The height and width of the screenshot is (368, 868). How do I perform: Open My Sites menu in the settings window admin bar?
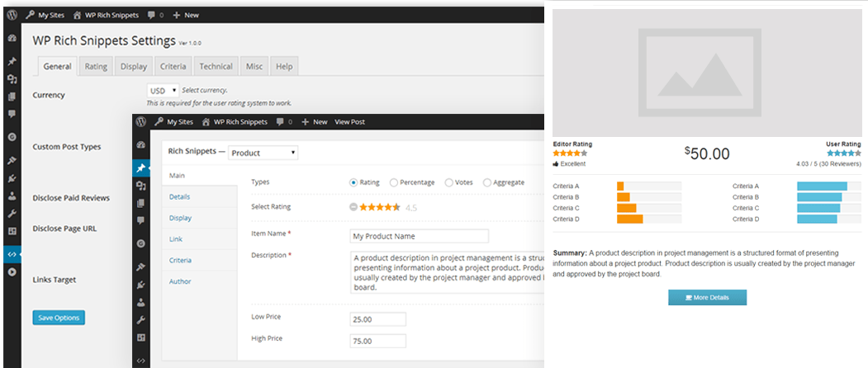[x=45, y=15]
